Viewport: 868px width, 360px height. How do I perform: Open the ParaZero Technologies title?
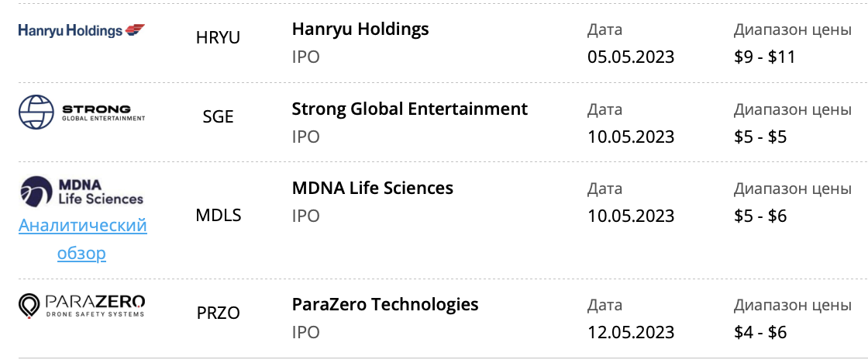[x=385, y=304]
